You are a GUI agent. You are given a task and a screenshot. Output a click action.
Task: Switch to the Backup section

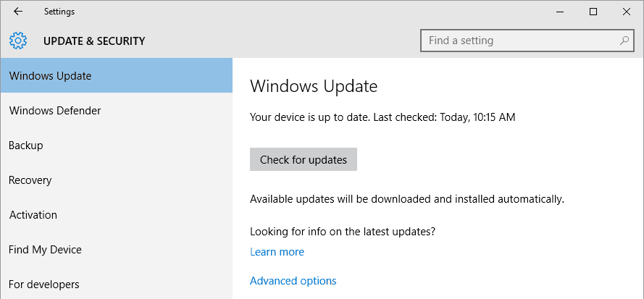point(26,146)
